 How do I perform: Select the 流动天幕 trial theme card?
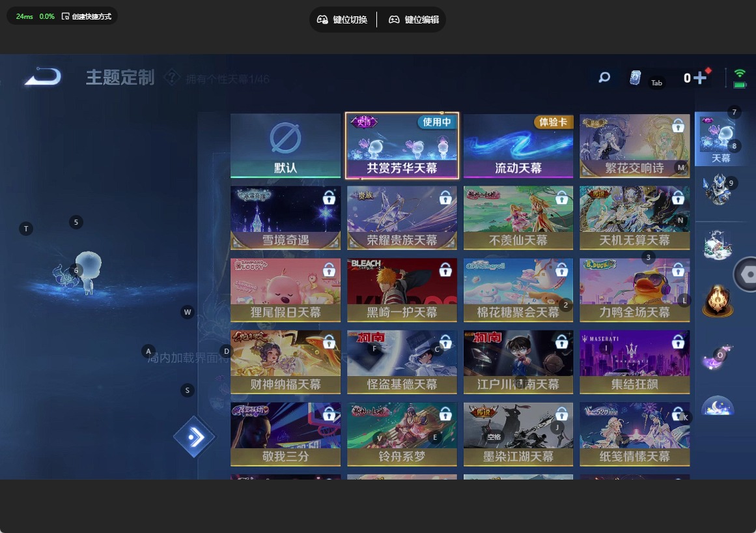518,146
